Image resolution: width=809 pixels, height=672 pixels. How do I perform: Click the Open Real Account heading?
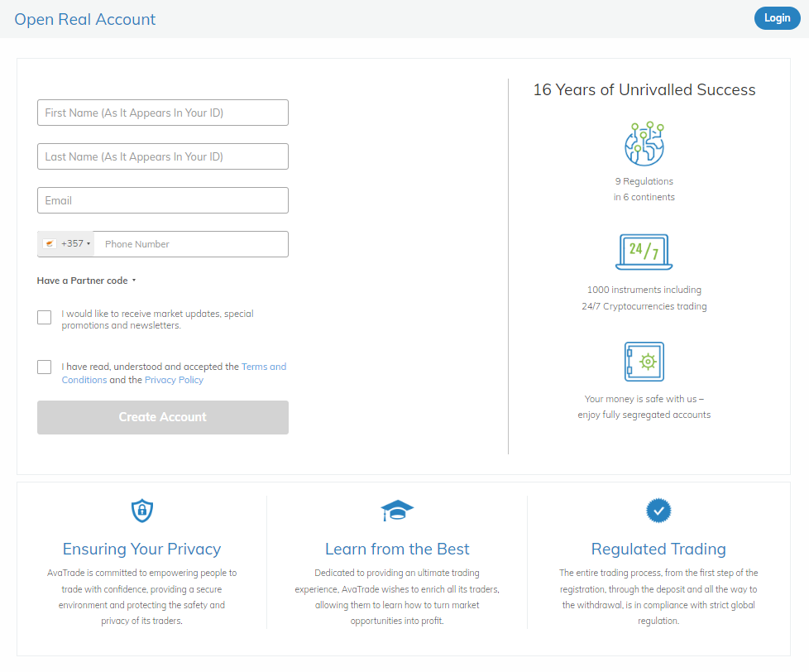coord(85,19)
